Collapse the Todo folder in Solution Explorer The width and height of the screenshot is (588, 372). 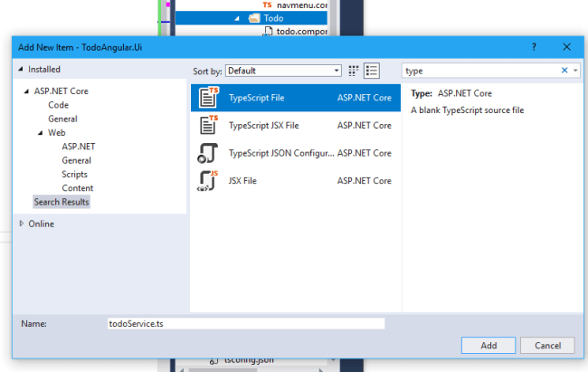pos(237,18)
